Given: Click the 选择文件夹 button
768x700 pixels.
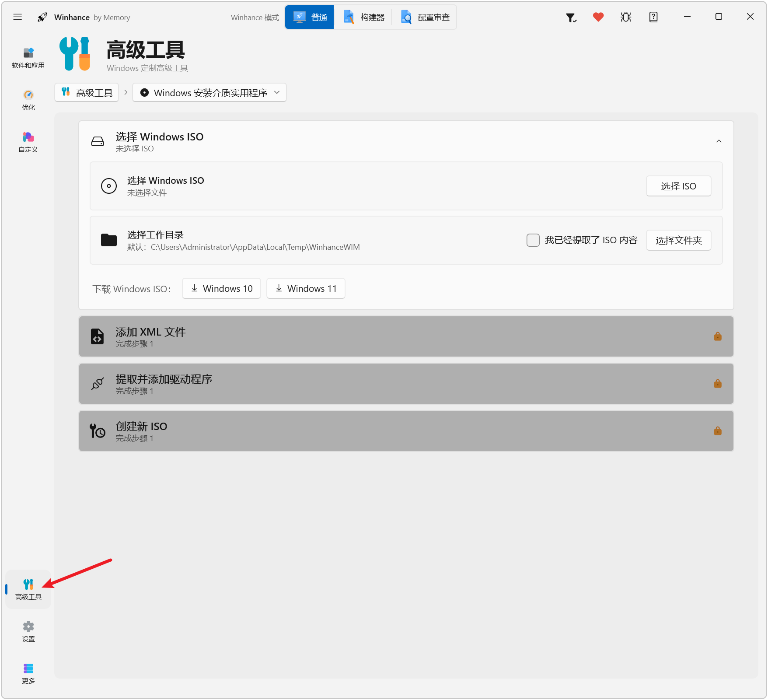Looking at the screenshot, I should pyautogui.click(x=678, y=240).
